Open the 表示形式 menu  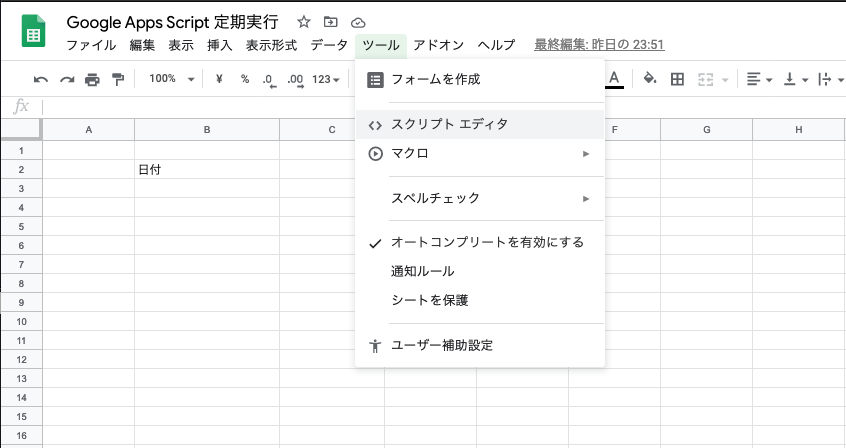pyautogui.click(x=271, y=45)
